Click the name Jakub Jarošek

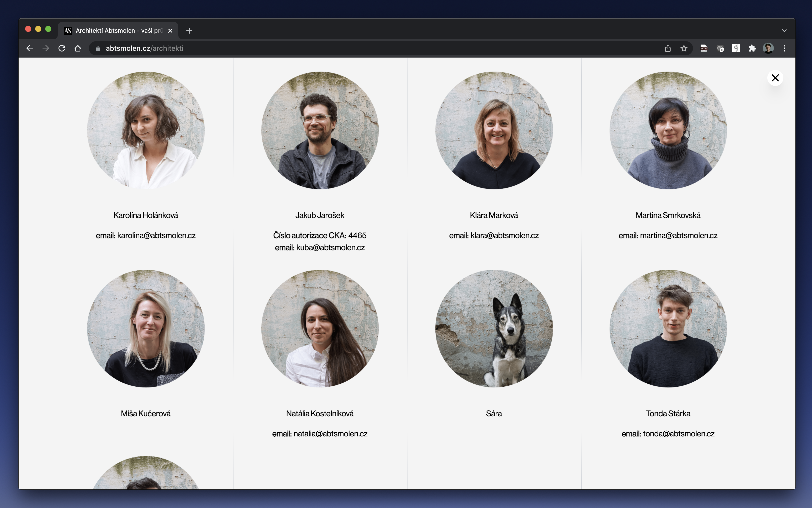pos(320,215)
